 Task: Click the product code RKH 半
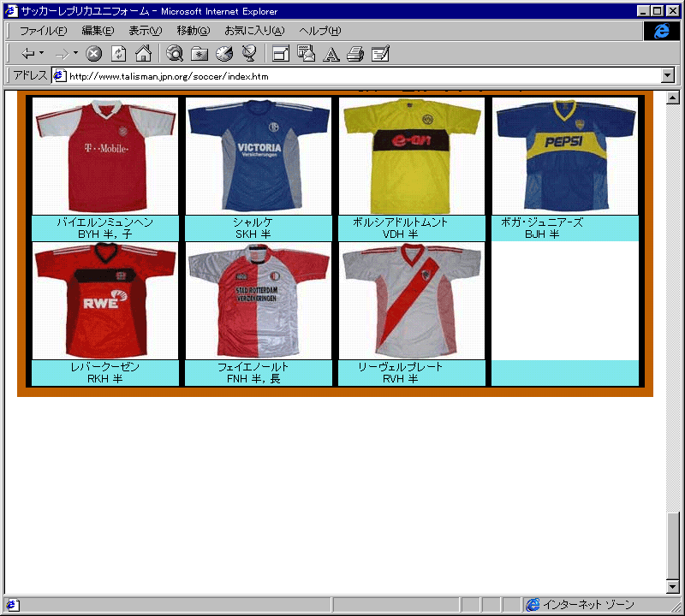(x=104, y=379)
